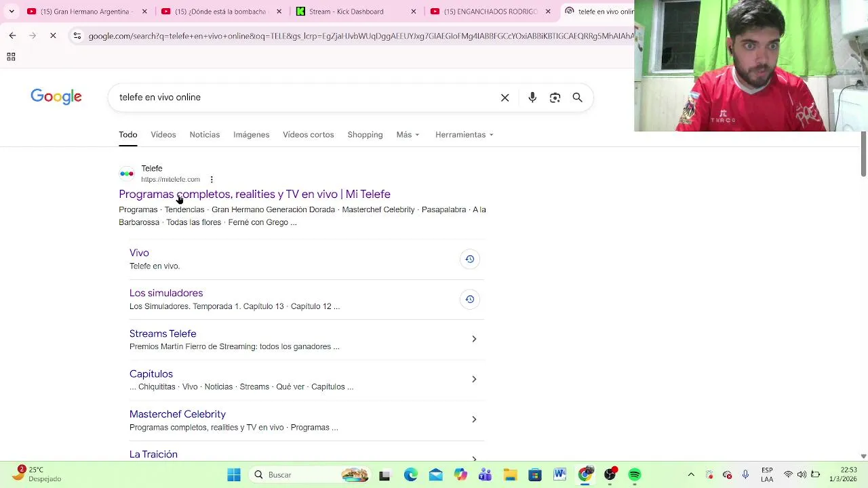868x488 pixels.
Task: Select the Todo search tab
Action: coord(128,135)
